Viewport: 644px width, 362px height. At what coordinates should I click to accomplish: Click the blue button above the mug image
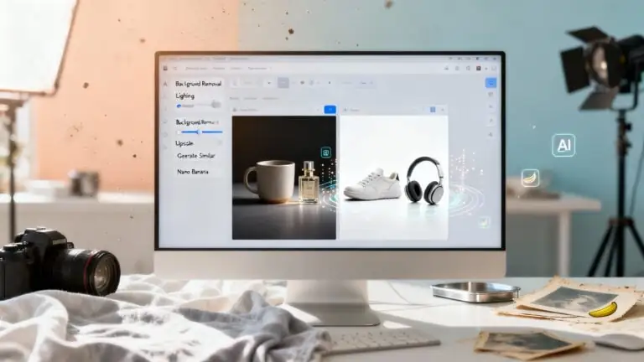click(x=330, y=110)
